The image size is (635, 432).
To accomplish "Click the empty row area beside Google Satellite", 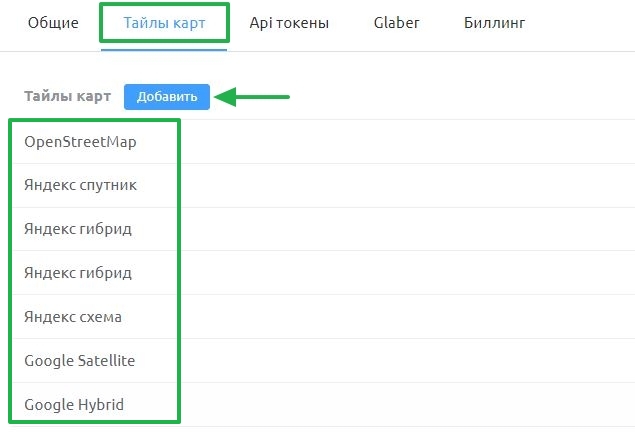I will (x=407, y=360).
